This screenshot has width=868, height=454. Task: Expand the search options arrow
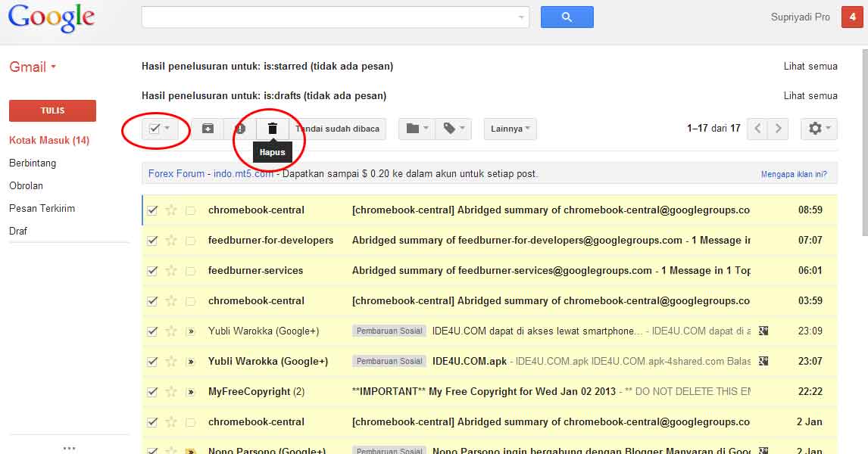(x=521, y=17)
